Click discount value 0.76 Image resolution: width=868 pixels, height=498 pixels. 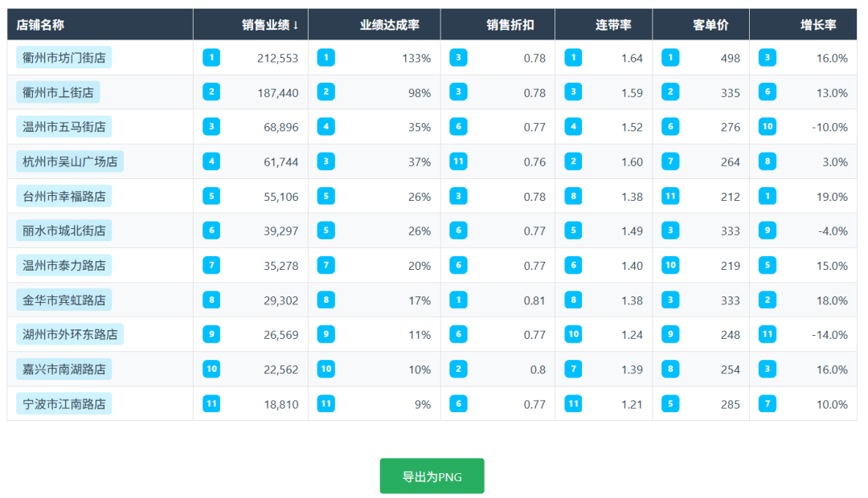534,162
